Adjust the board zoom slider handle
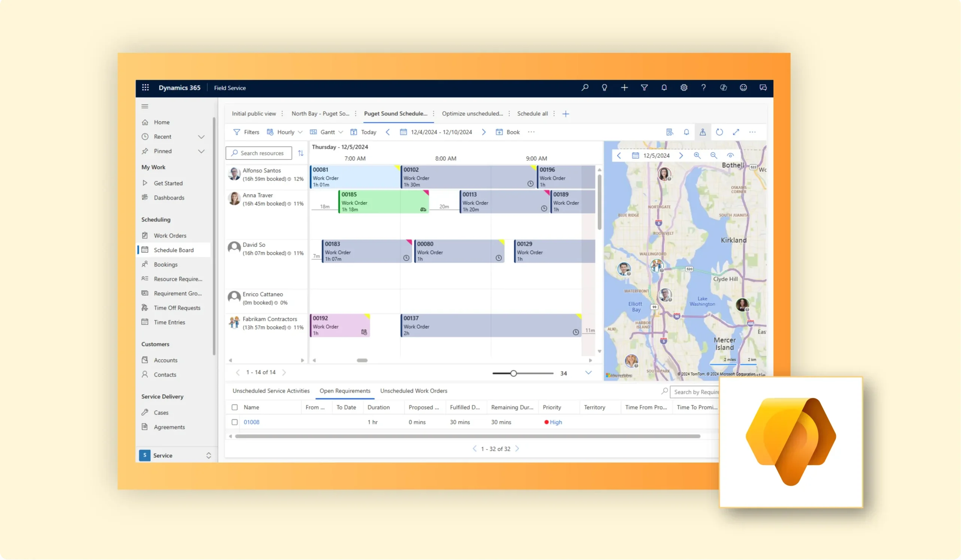This screenshot has width=961, height=560. pyautogui.click(x=514, y=374)
